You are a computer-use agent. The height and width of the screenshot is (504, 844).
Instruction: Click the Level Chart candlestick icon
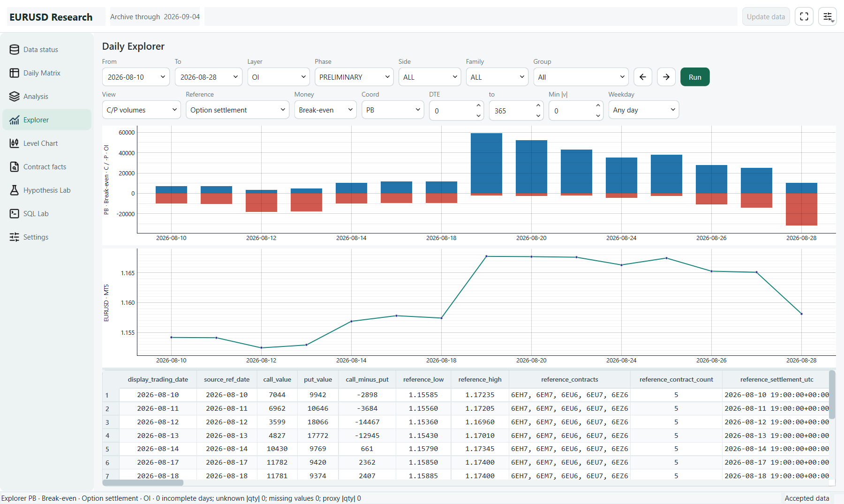click(x=15, y=143)
